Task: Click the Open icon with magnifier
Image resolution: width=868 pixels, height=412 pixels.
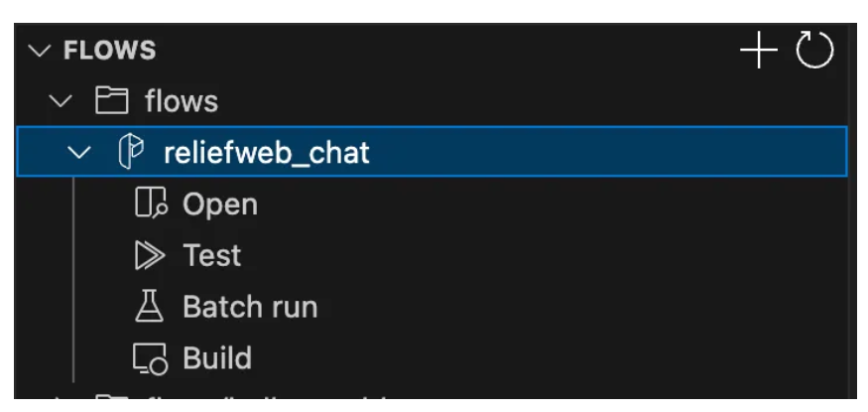Action: (x=151, y=204)
